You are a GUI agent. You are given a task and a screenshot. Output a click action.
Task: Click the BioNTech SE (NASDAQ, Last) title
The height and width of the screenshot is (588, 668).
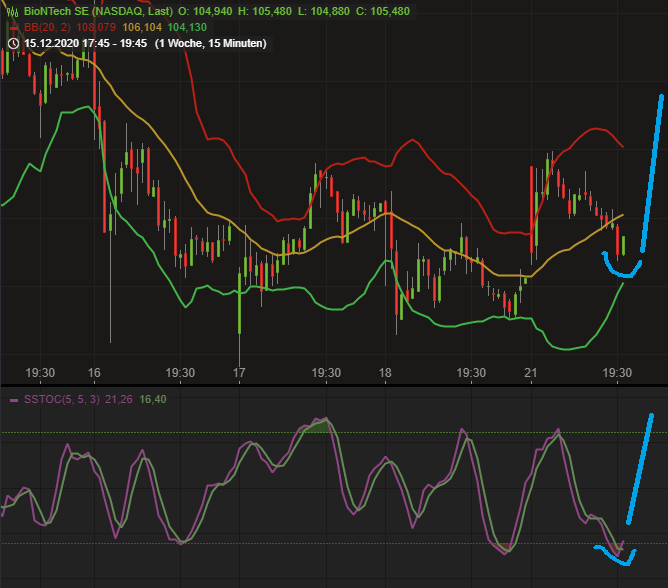tap(98, 12)
